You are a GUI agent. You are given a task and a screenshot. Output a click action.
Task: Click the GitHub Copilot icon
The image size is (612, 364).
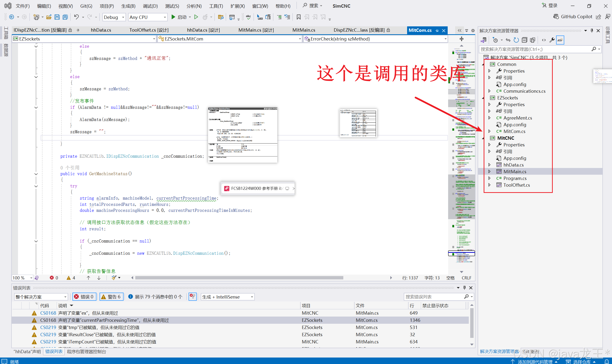[556, 17]
